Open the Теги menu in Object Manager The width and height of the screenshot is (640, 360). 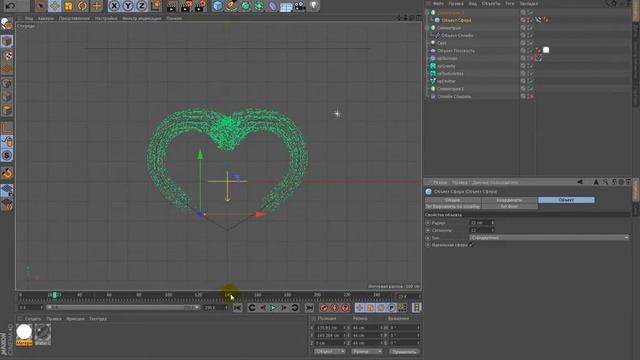510,3
